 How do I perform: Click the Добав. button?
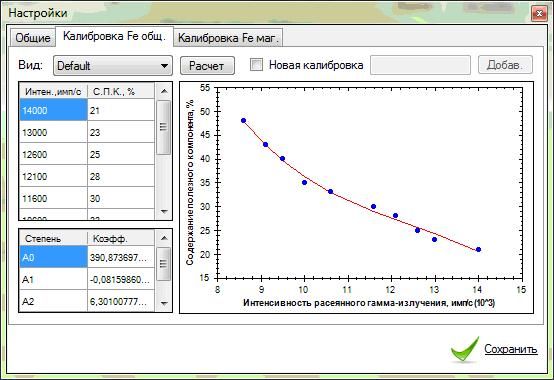click(x=505, y=65)
